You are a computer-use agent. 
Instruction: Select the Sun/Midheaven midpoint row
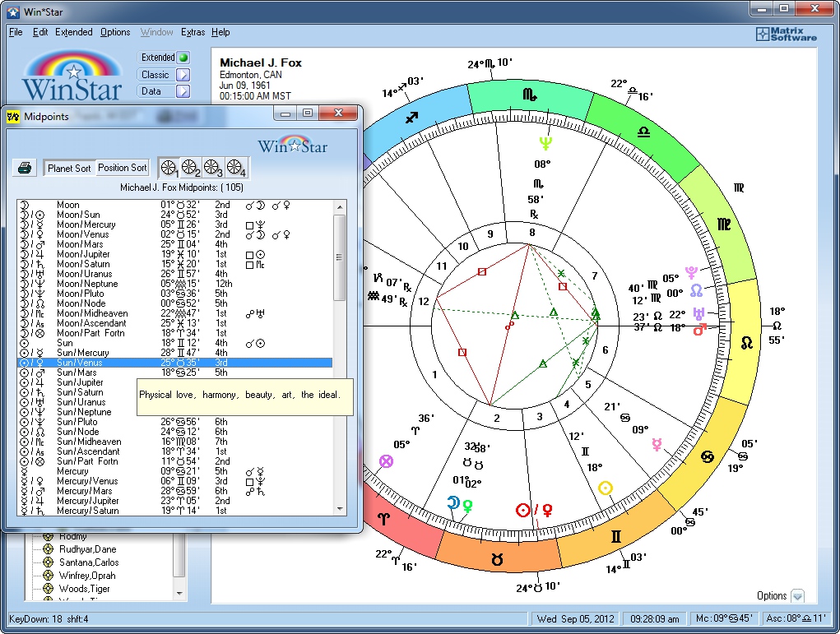[175, 442]
